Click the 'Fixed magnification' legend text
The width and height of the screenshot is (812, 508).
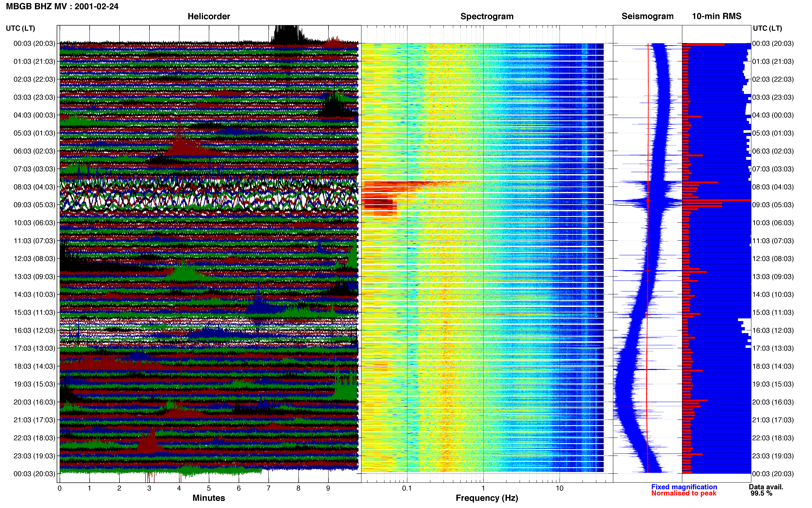[684, 487]
